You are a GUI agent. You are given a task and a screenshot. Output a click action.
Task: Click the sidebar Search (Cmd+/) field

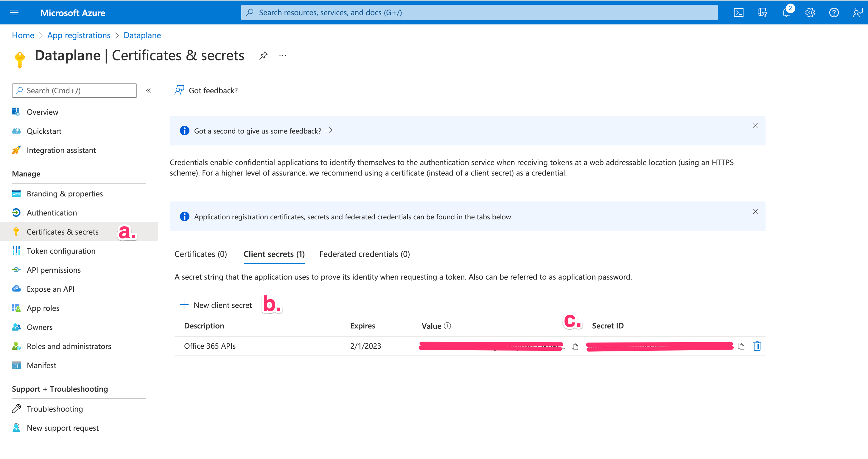(74, 91)
